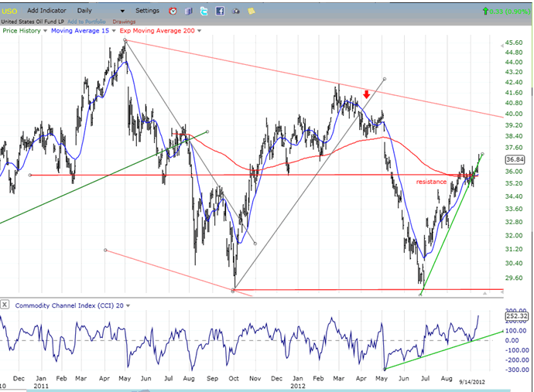Click the 252.32 CCI value tag

coord(517,316)
